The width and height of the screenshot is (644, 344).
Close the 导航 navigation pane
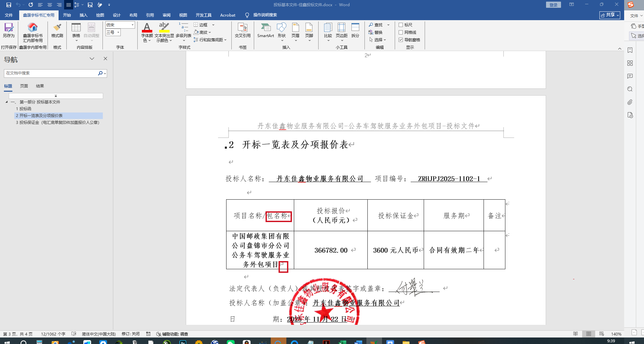coord(105,59)
